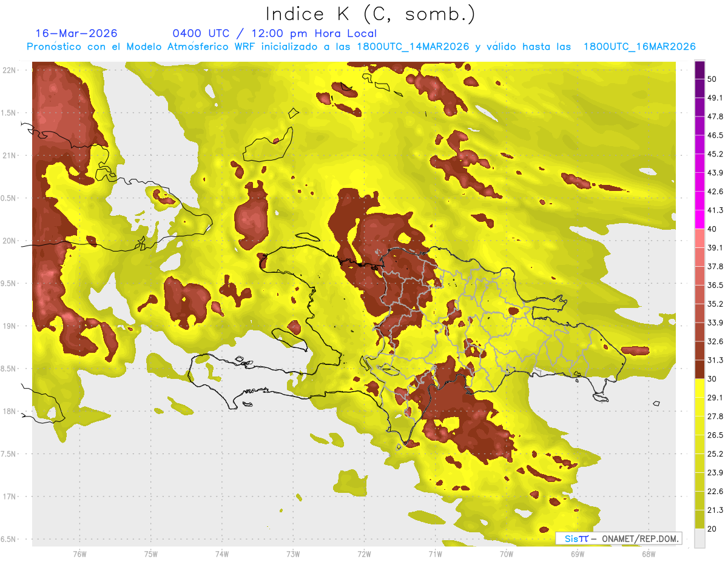Click the 'SisTT - ONAMET/REP.DOM.' credit box
The image size is (728, 562).
click(x=619, y=538)
